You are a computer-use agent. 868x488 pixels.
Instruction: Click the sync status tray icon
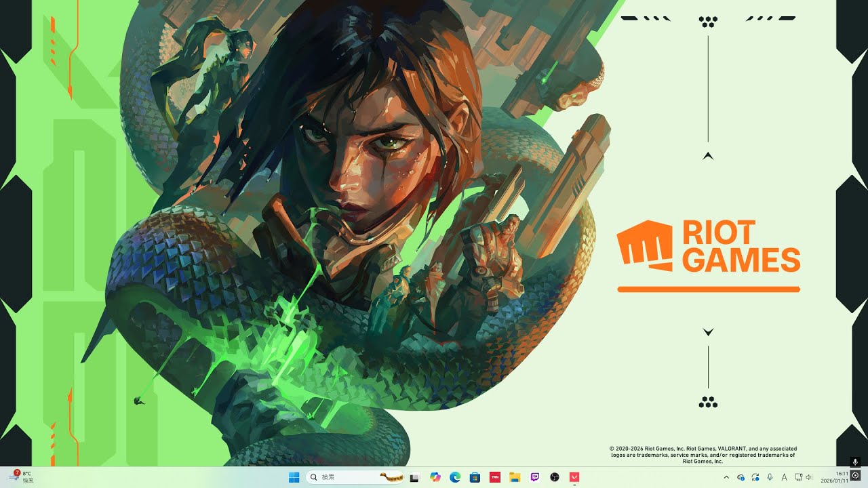pyautogui.click(x=755, y=477)
